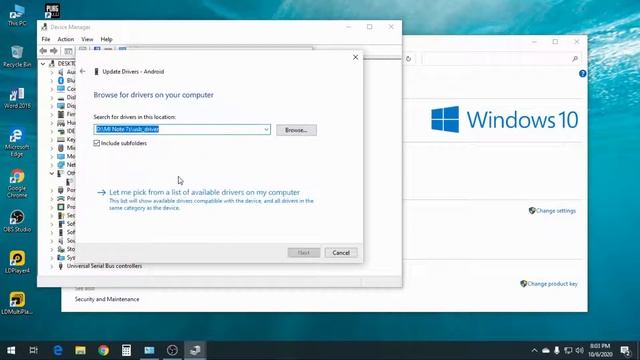Open File Explorer from the taskbar
Viewport: 640px width, 360px height.
(x=80, y=350)
